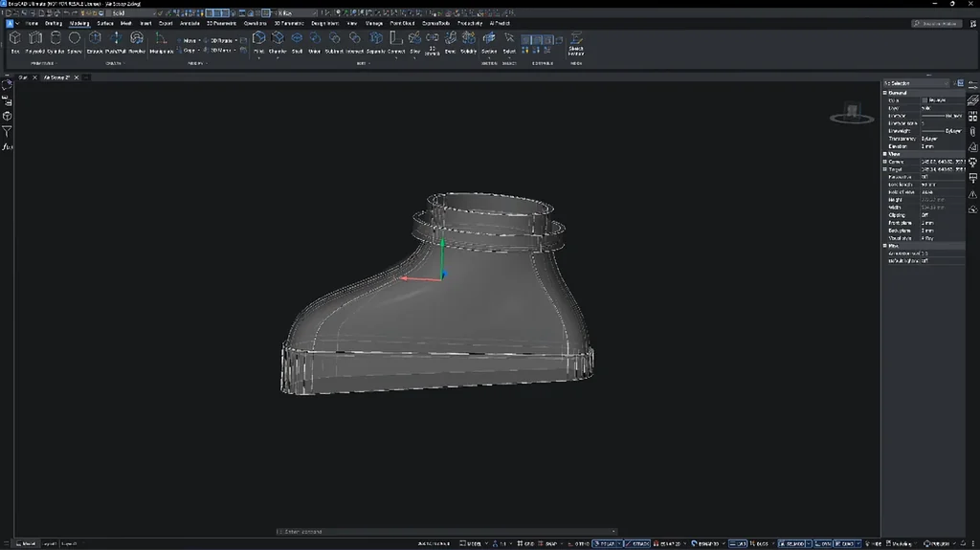Viewport: 980px width, 550px height.
Task: Open the 3D Stretch tool
Action: point(432,44)
